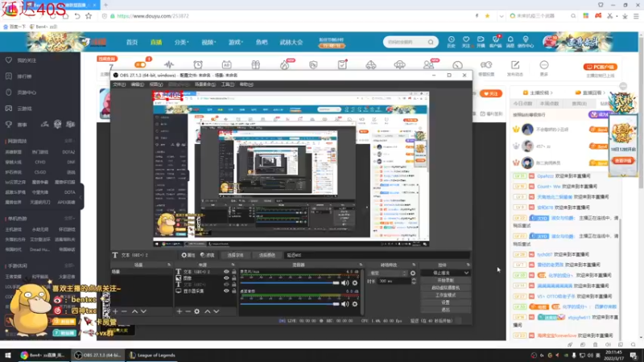Screen dimensions: 644x362
Task: Click the 消息 bell icon in Douyu header
Action: 510,39
